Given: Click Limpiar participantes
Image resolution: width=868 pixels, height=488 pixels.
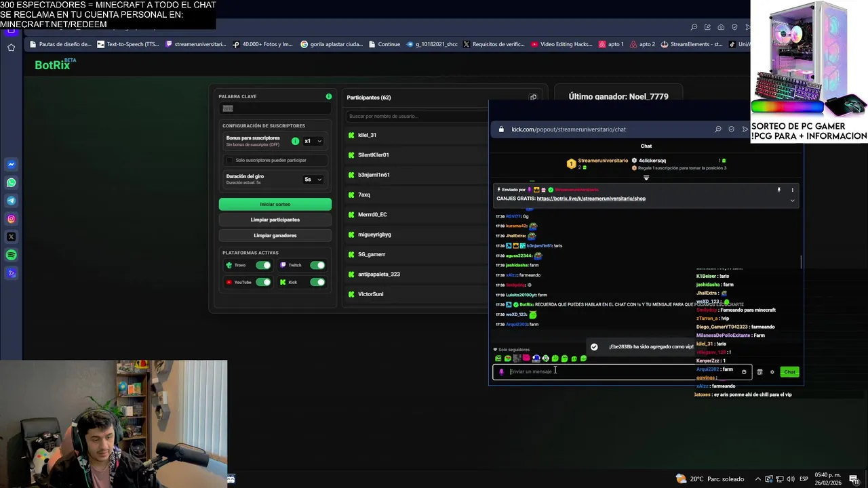Looking at the screenshot, I should [275, 220].
